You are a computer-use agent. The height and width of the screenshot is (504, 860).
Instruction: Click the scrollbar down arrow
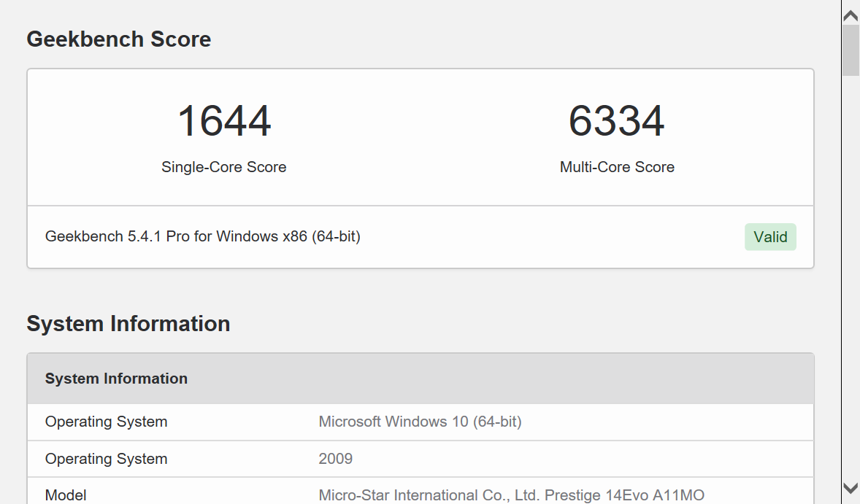pos(851,488)
